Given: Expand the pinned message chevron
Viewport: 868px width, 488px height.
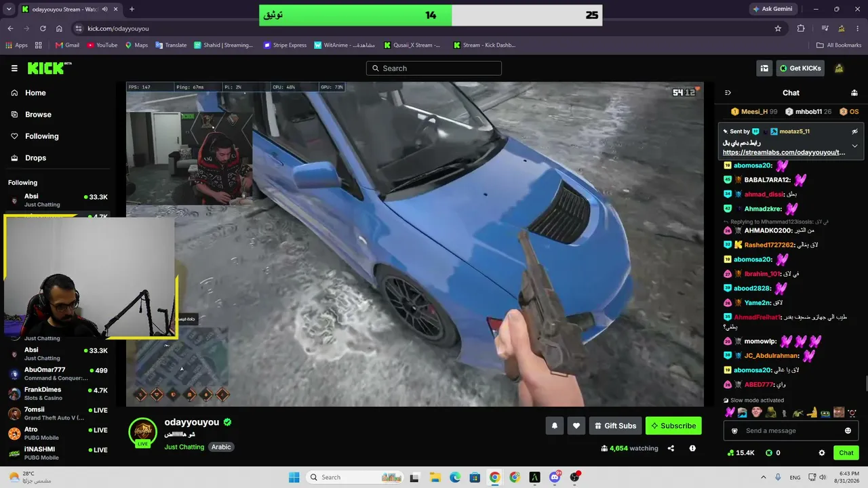Looking at the screenshot, I should coord(854,146).
